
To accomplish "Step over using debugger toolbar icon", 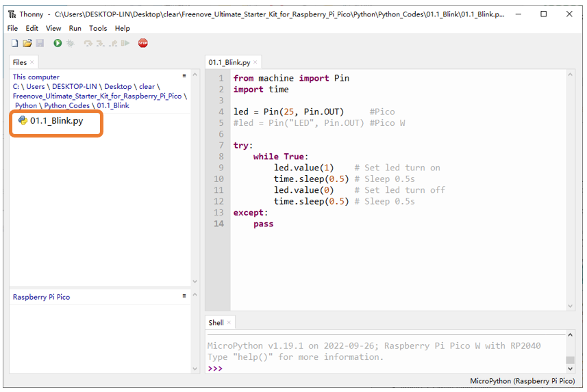I will 88,43.
